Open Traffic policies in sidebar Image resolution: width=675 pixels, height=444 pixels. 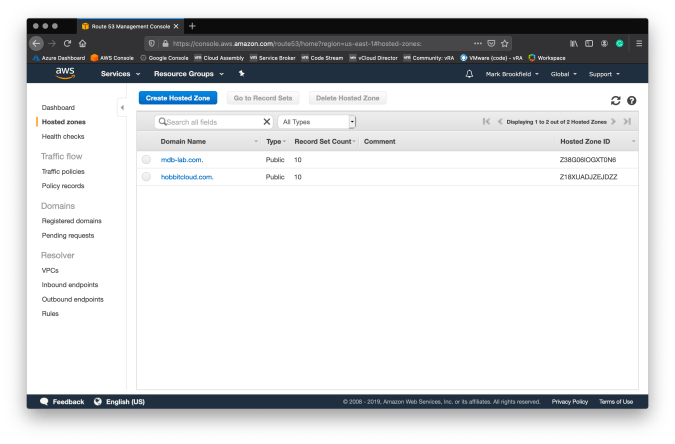[x=63, y=171]
